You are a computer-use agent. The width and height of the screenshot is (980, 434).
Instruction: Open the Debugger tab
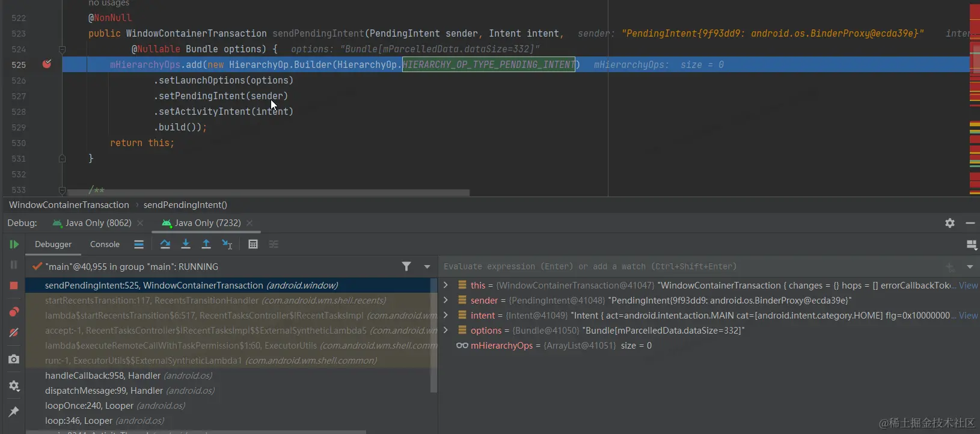(x=53, y=244)
